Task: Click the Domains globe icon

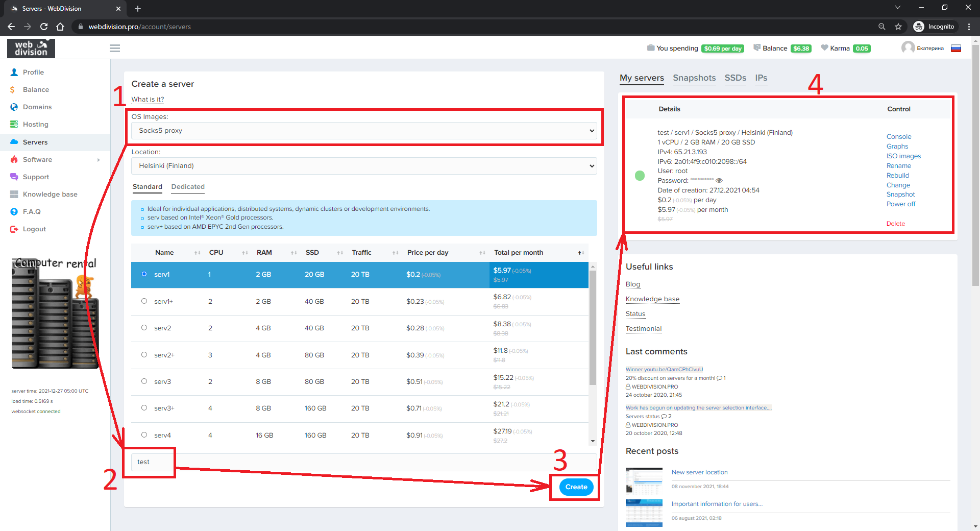Action: click(x=14, y=107)
